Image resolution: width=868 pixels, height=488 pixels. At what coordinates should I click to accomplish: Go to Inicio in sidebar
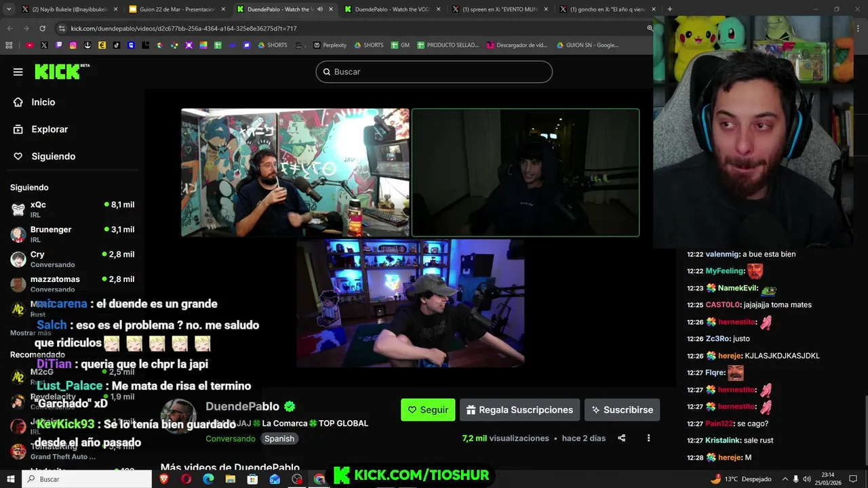tap(43, 102)
